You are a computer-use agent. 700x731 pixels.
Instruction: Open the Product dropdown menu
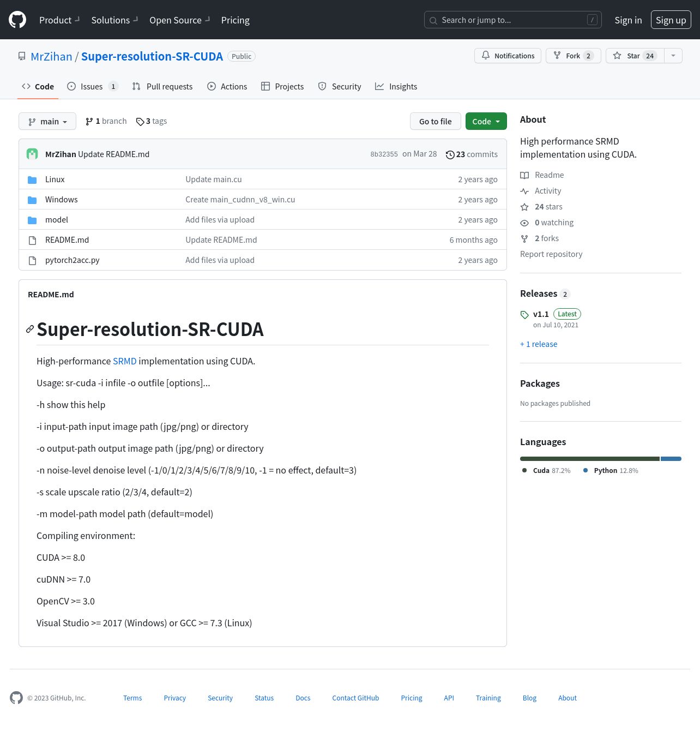pos(59,20)
